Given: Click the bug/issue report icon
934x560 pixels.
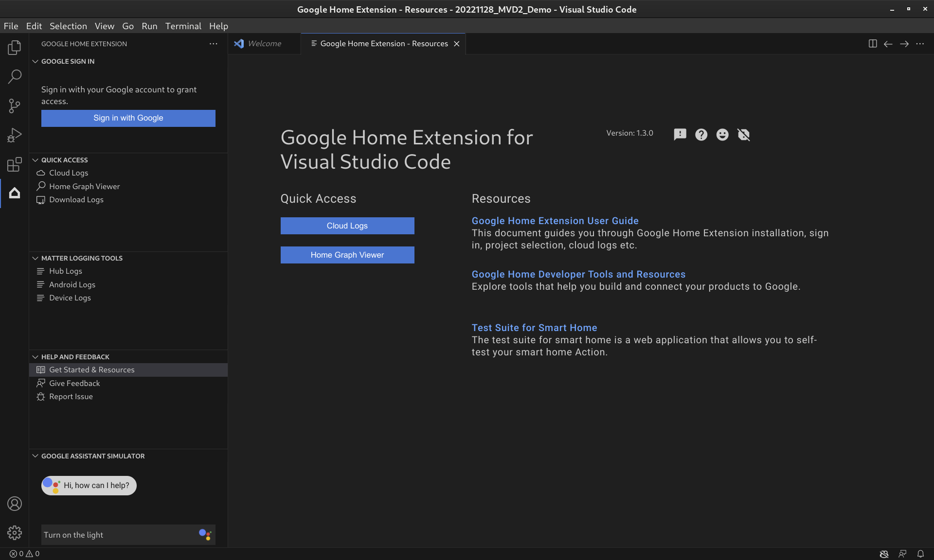Looking at the screenshot, I should coord(680,134).
